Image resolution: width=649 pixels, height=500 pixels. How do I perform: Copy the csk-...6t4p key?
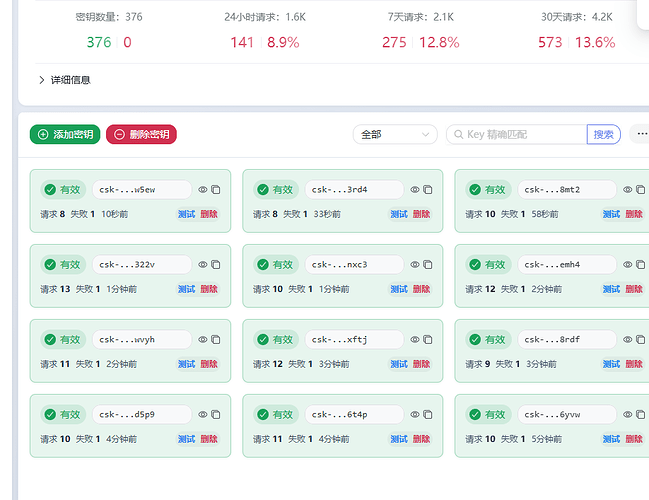pyautogui.click(x=428, y=414)
